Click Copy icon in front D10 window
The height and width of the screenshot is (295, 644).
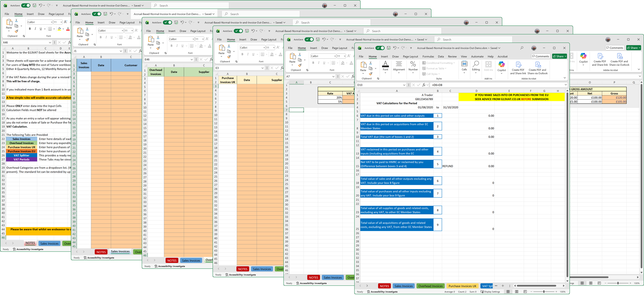pyautogui.click(x=371, y=68)
